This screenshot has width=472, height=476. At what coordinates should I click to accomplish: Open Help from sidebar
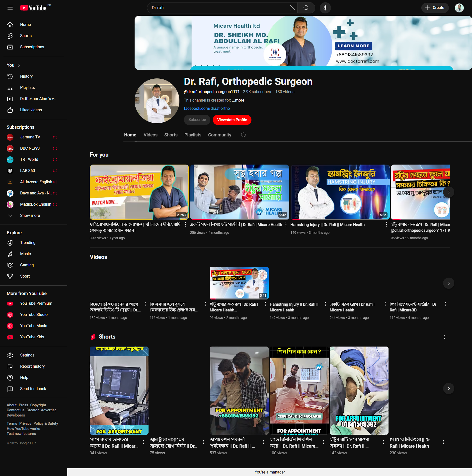click(x=34, y=378)
